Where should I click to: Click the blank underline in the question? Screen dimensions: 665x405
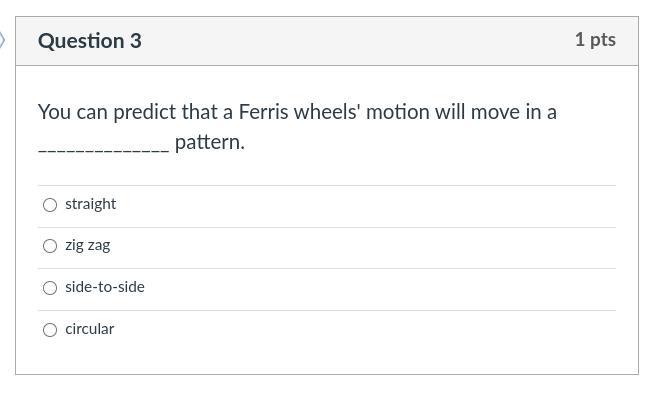[103, 146]
